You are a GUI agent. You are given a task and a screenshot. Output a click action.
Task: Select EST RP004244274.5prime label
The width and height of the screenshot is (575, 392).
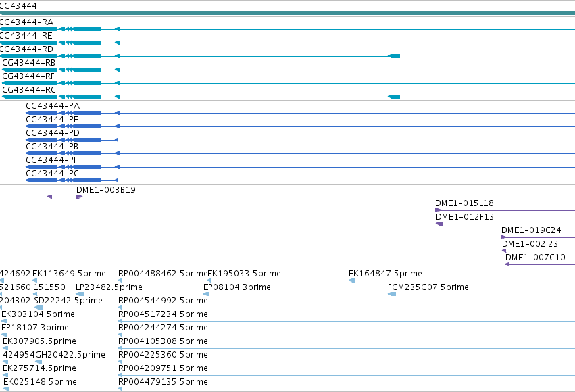(164, 328)
